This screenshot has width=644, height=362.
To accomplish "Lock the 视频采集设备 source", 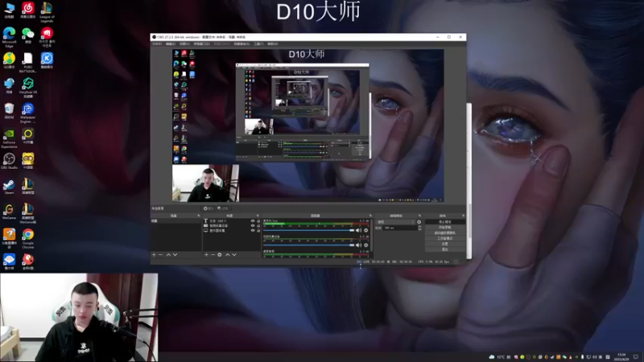I will coord(258,226).
